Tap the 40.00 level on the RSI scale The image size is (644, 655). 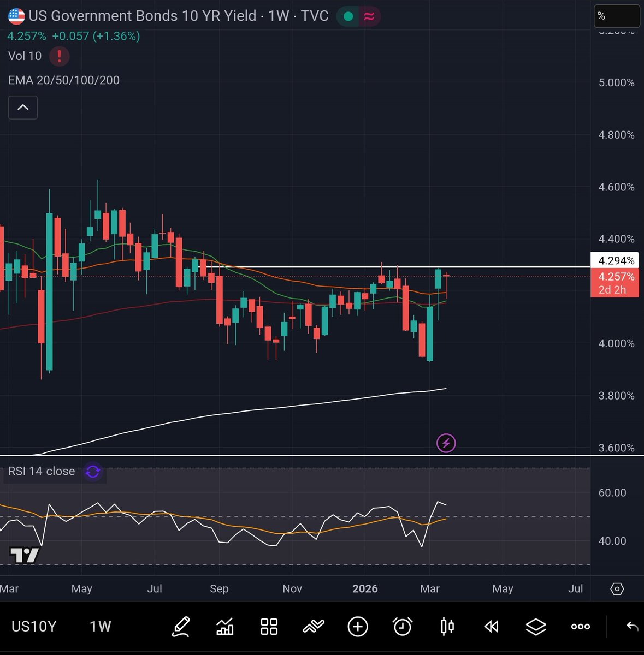(612, 541)
